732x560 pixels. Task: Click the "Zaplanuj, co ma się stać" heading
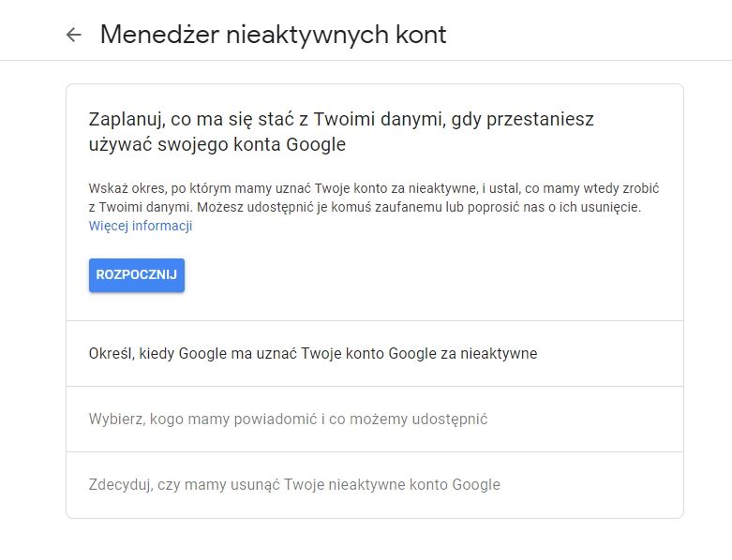pyautogui.click(x=341, y=120)
